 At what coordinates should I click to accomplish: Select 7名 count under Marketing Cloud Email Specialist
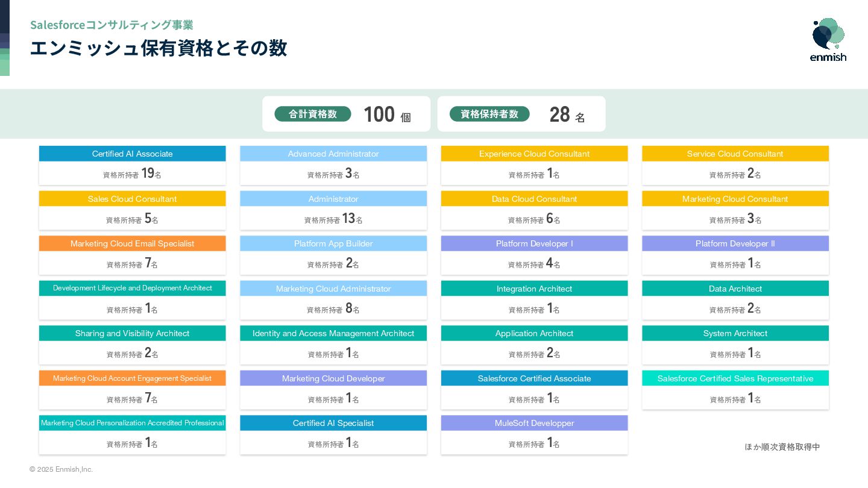(151, 263)
